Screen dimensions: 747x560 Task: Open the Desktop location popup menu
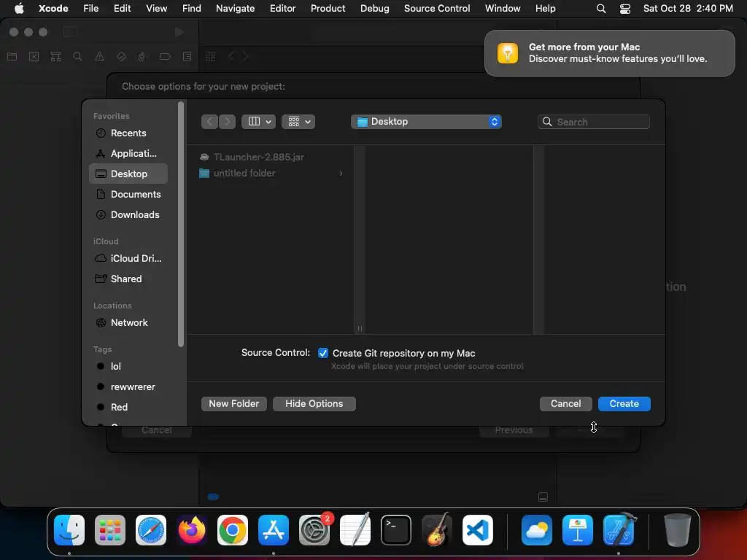pos(426,122)
